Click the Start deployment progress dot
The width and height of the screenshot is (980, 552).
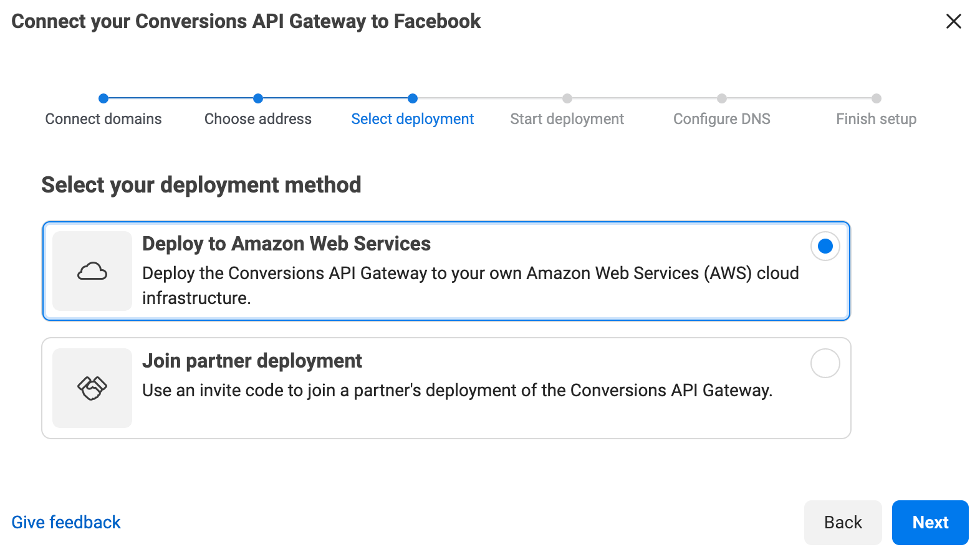click(567, 98)
